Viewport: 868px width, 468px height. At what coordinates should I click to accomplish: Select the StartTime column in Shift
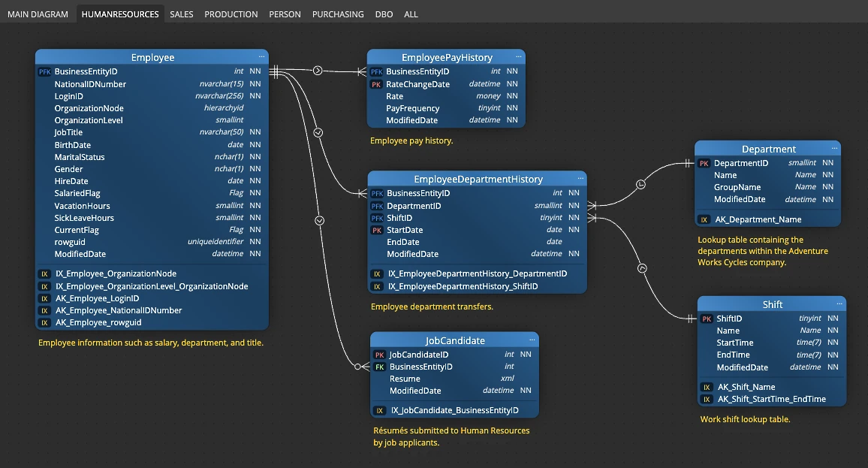click(x=772, y=343)
